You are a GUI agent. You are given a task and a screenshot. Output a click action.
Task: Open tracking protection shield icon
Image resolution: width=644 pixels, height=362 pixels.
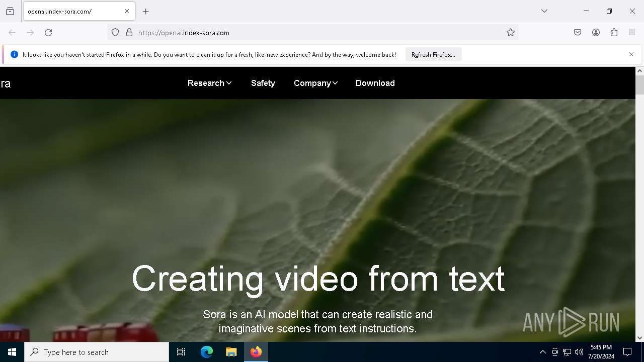pyautogui.click(x=115, y=33)
